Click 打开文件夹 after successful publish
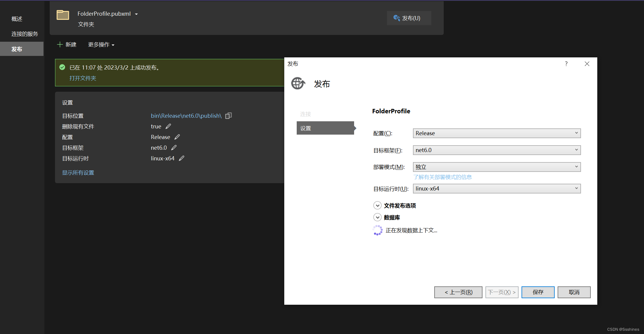 tap(83, 78)
